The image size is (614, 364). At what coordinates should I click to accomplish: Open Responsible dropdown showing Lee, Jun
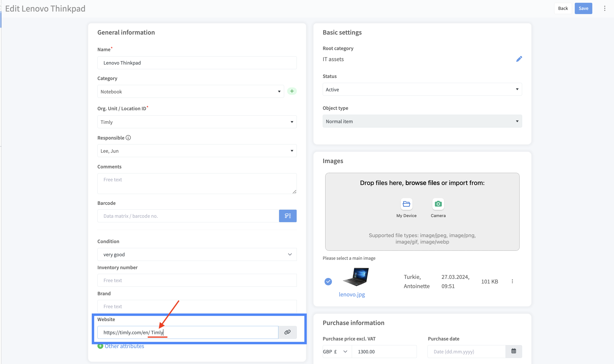click(197, 151)
